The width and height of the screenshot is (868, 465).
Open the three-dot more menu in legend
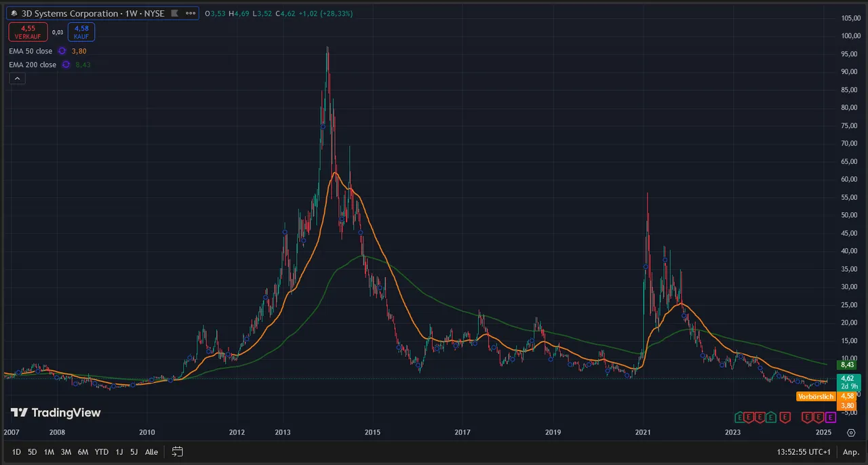pyautogui.click(x=191, y=13)
